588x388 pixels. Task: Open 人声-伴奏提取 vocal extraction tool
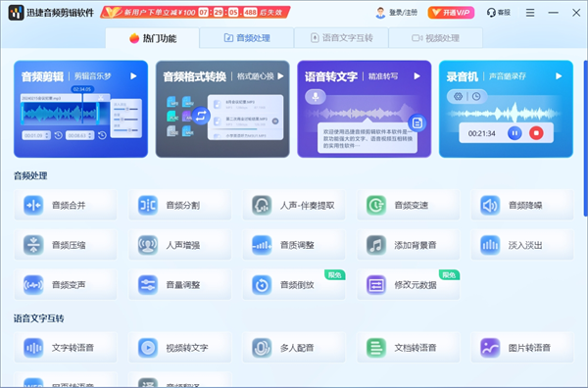pos(294,205)
